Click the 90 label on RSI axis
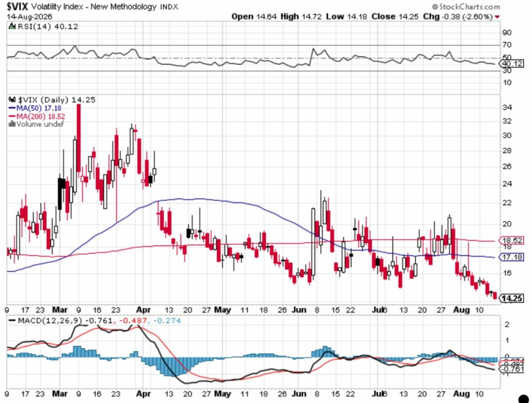The width and height of the screenshot is (532, 403). tap(507, 32)
